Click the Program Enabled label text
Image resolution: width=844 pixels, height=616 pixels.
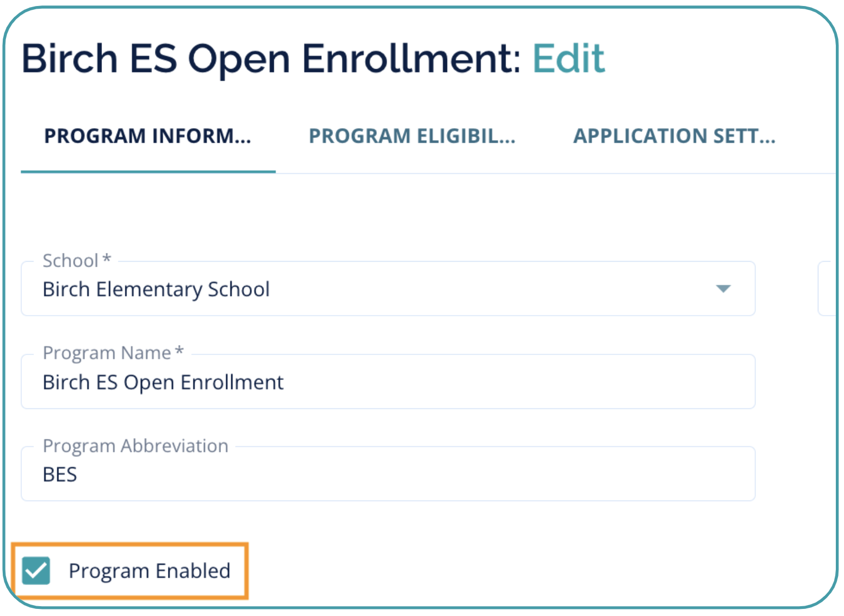(x=149, y=571)
